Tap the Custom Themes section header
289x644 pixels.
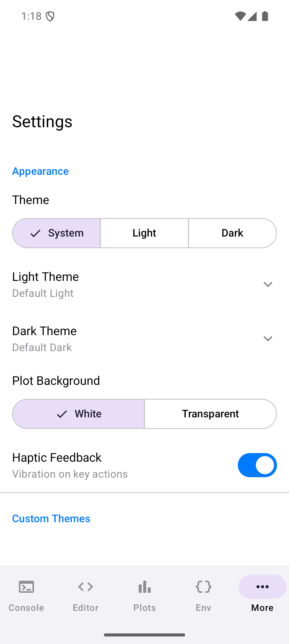[51, 519]
